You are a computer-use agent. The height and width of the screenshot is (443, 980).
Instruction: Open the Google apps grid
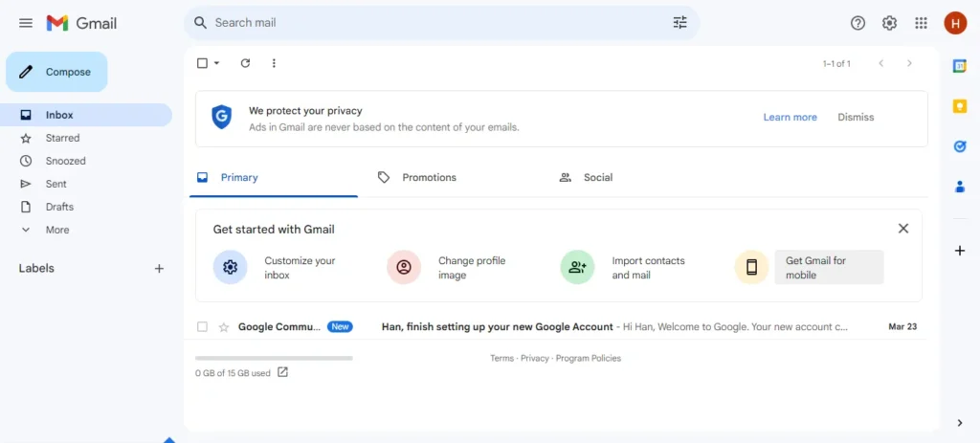click(921, 23)
